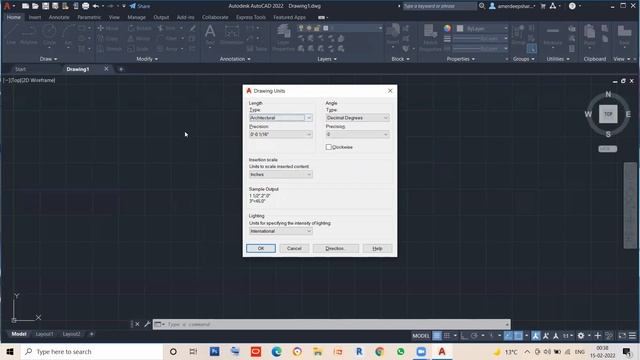Click the Plot printer icon in quick access toolbar
Viewport: 640px width, 360px height.
(x=85, y=6)
